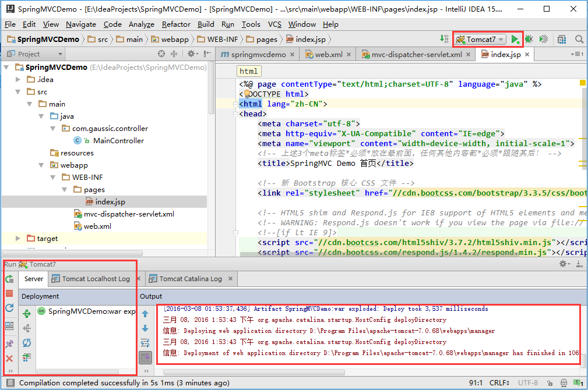This screenshot has height=390, width=588.
Task: Collapse com.gaussic.controller package
Action: tap(53, 129)
